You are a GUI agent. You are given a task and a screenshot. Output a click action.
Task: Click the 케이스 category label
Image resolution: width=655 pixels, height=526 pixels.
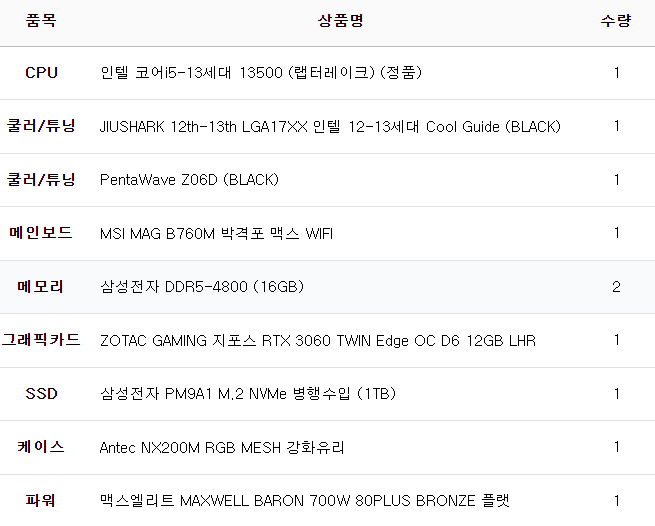(x=41, y=447)
